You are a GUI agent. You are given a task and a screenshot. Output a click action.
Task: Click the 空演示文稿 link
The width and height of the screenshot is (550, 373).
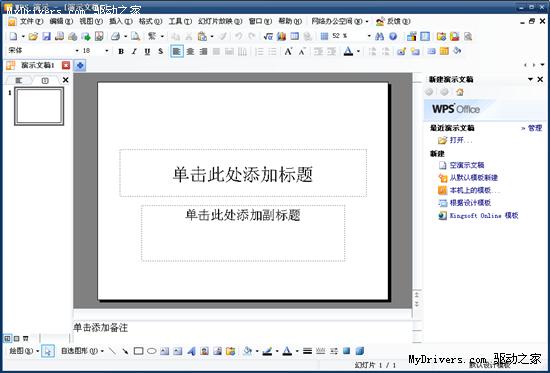click(467, 165)
